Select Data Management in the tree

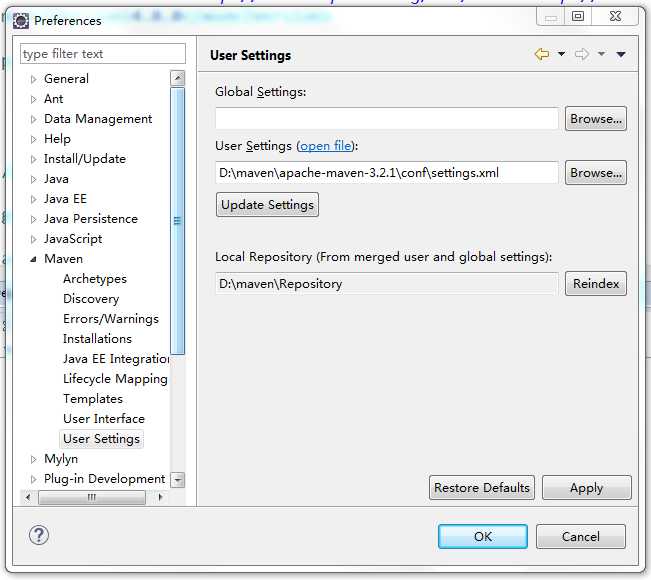click(x=98, y=119)
